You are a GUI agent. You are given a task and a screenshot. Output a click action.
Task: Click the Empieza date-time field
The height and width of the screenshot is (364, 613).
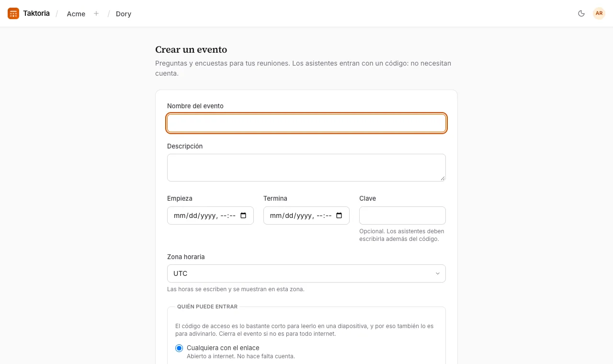(x=210, y=216)
